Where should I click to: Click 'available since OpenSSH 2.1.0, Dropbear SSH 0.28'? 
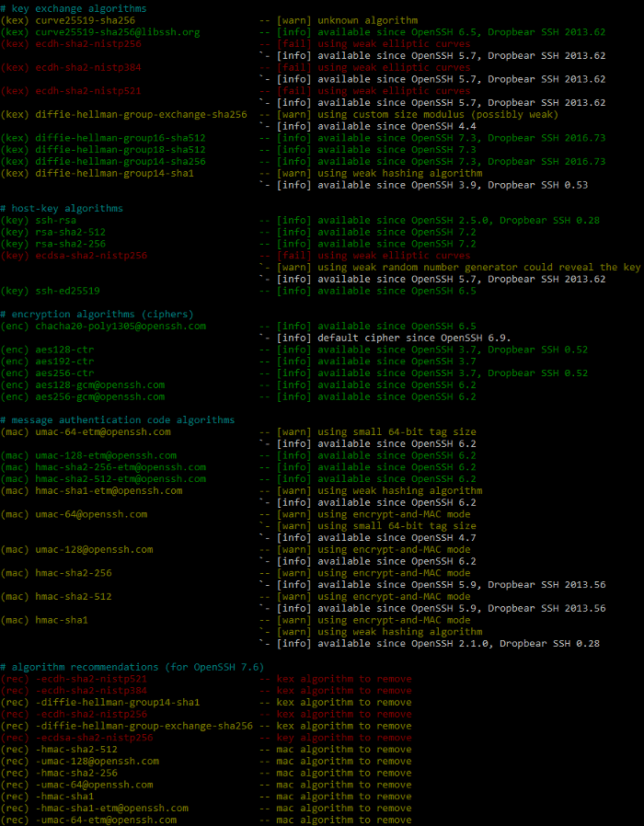pyautogui.click(x=458, y=643)
